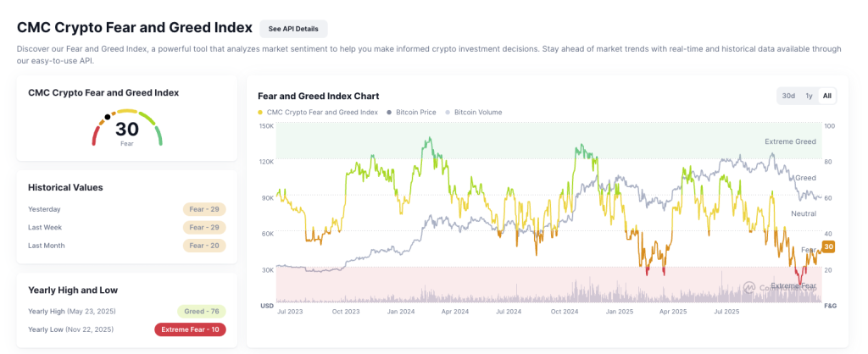Toggle the Bitcoin Volume legend series
The width and height of the screenshot is (868, 354).
point(474,112)
